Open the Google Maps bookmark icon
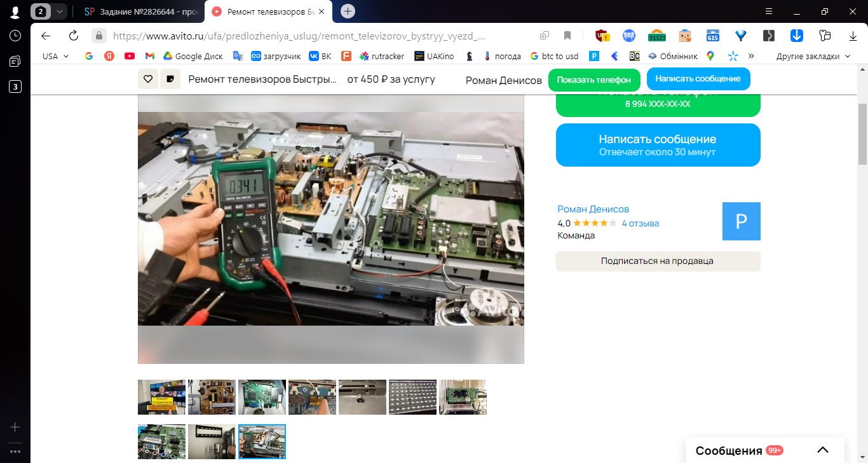The height and width of the screenshot is (463, 868). (x=710, y=56)
